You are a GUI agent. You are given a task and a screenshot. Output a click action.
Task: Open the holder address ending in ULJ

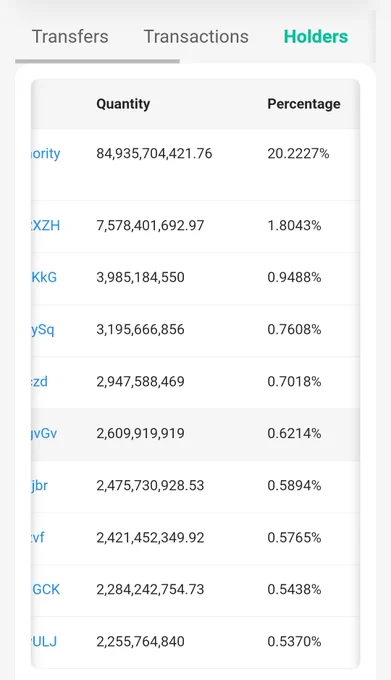click(x=44, y=641)
